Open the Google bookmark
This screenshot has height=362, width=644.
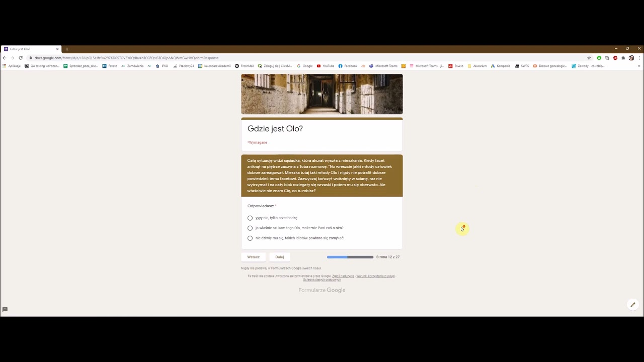click(305, 66)
